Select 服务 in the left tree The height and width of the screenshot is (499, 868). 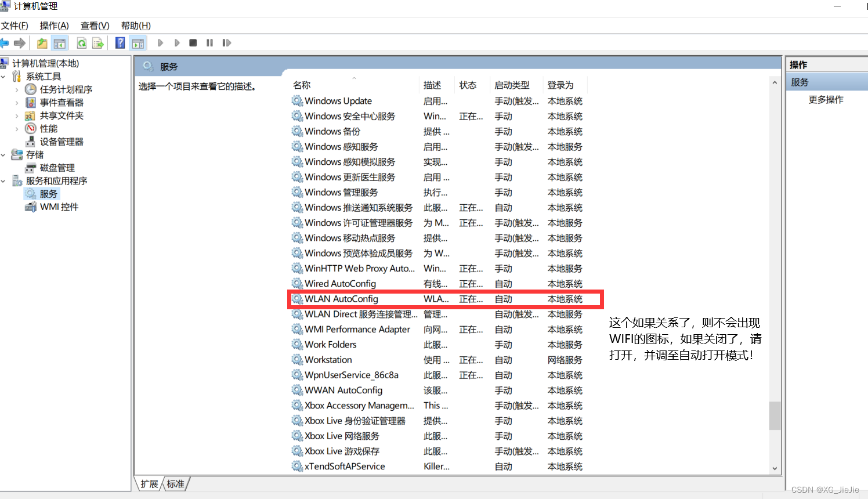tap(48, 194)
